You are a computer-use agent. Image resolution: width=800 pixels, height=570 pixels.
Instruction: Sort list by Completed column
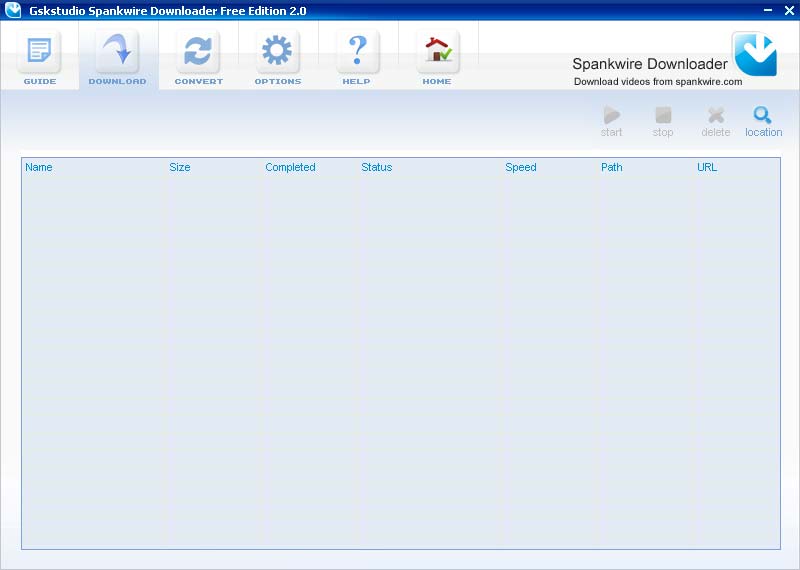290,167
